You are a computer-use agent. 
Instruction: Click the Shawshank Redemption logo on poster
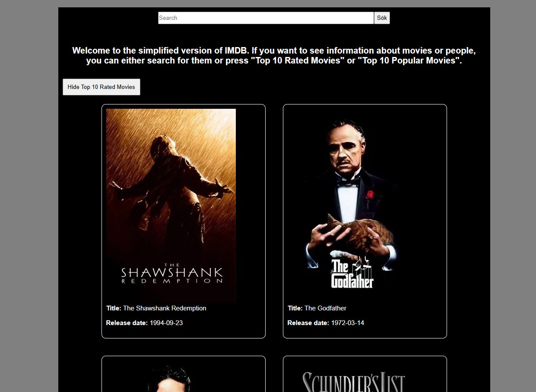171,273
